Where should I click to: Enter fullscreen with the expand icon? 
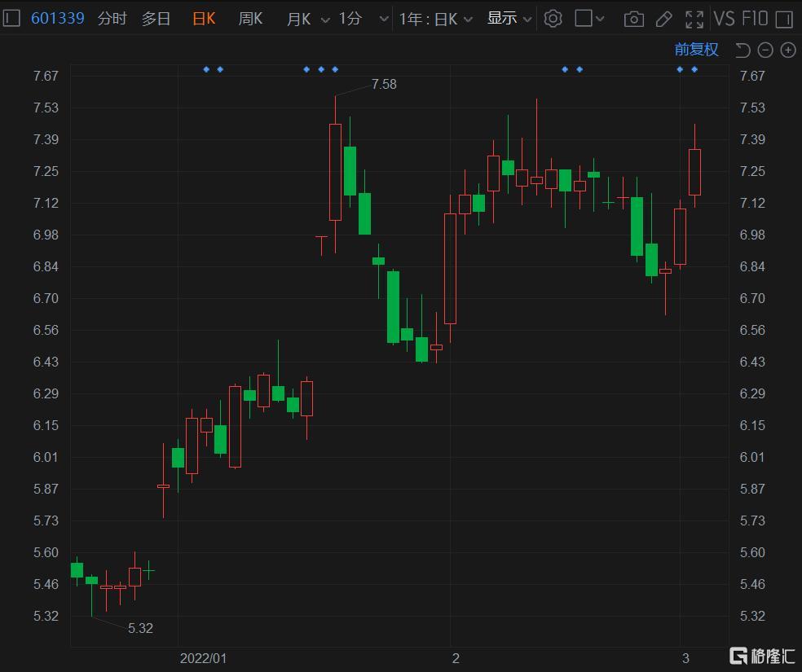pyautogui.click(x=694, y=20)
